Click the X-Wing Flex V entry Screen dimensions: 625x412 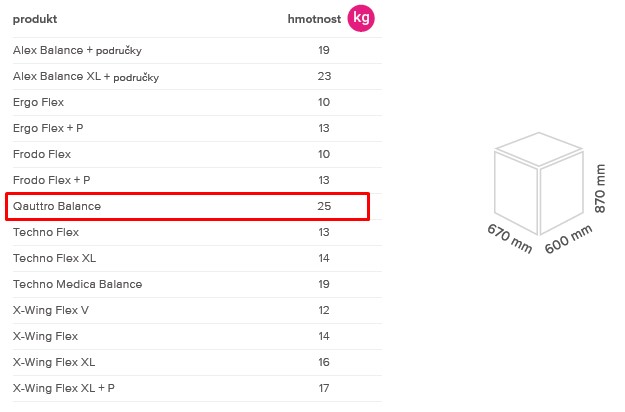coord(51,310)
